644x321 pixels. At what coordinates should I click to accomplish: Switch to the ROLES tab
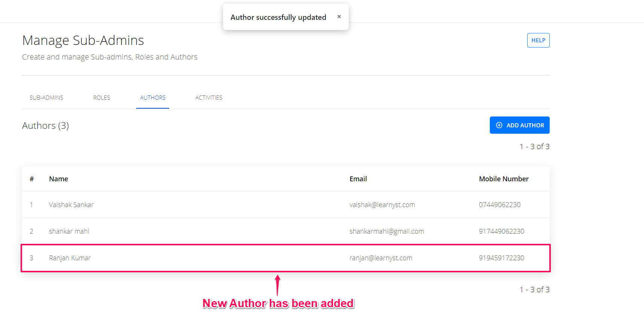[x=101, y=98]
